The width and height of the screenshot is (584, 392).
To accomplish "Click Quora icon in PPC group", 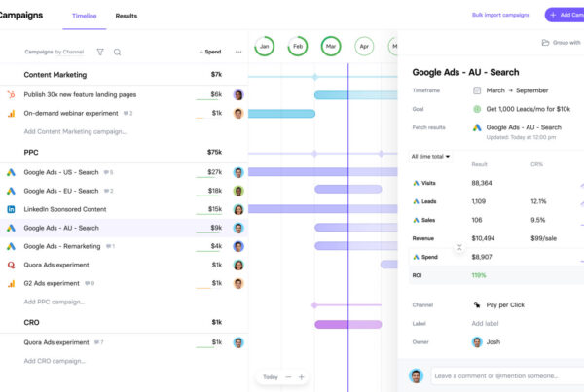I will click(11, 265).
